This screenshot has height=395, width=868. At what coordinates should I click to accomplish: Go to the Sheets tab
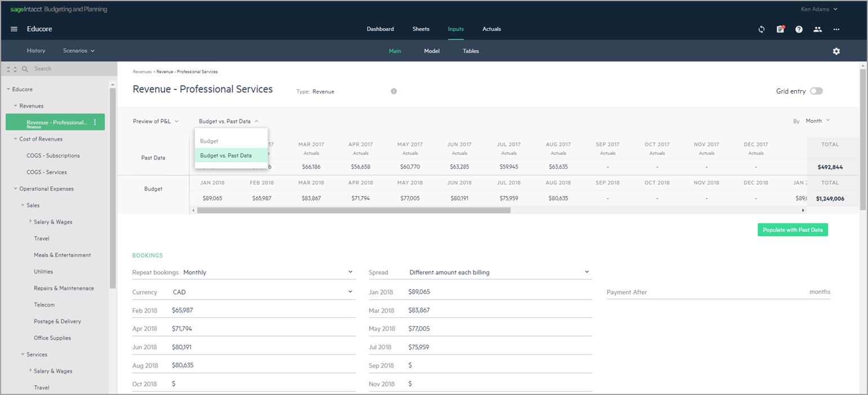coord(421,29)
